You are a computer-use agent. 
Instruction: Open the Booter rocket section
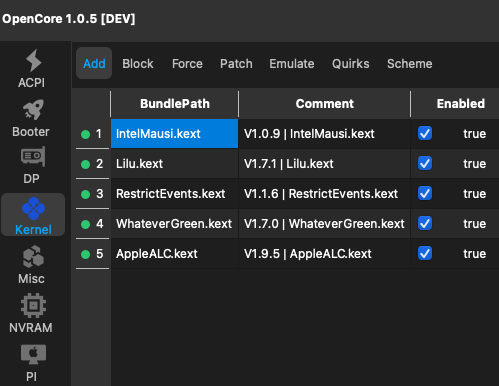point(31,118)
